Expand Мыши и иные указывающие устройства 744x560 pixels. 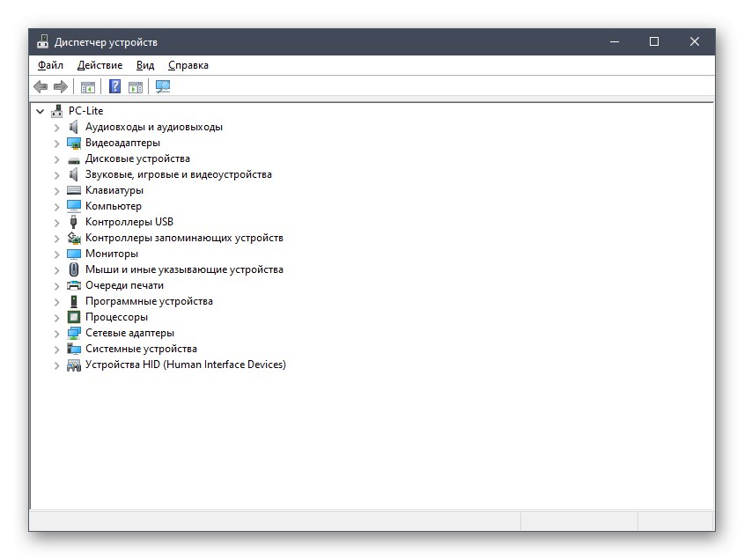[x=57, y=270]
